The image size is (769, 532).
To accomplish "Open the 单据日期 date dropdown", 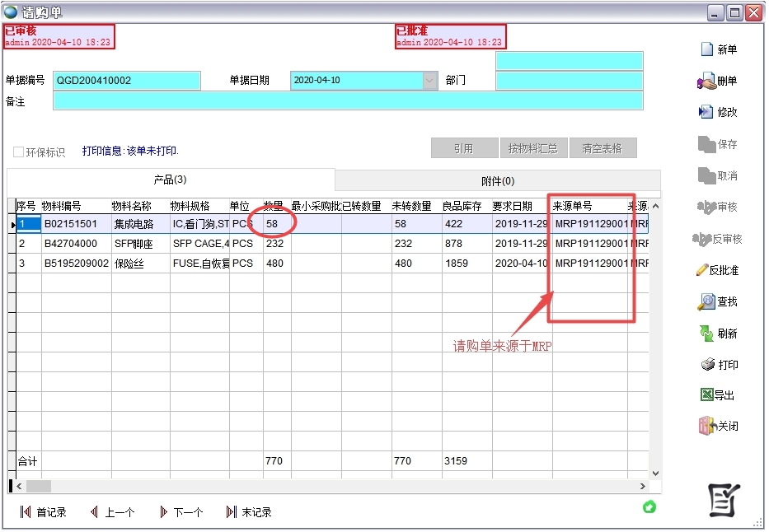I will (x=430, y=82).
